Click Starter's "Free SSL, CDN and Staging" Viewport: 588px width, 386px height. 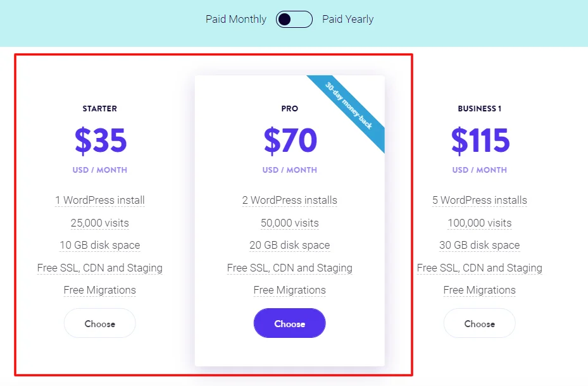100,268
